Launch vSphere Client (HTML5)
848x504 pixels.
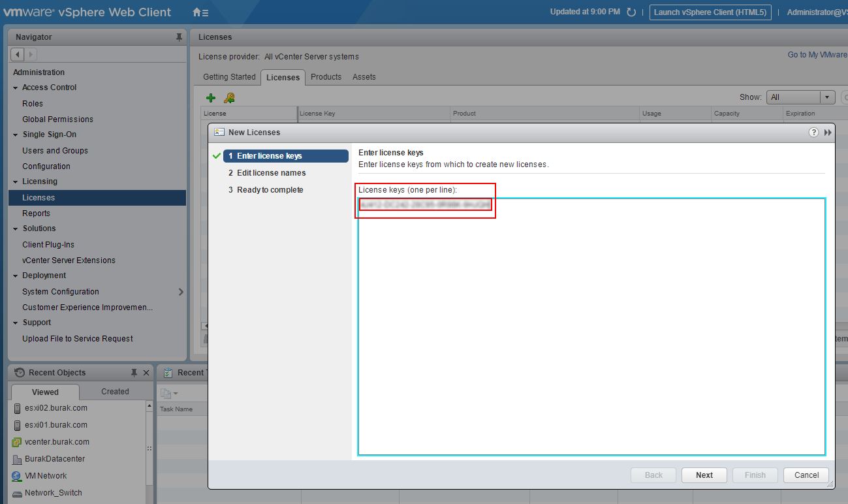point(710,12)
